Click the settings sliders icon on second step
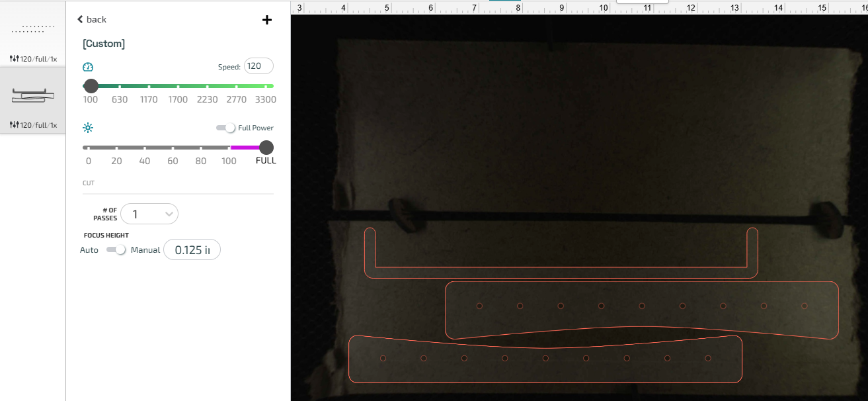868x401 pixels. [15, 125]
